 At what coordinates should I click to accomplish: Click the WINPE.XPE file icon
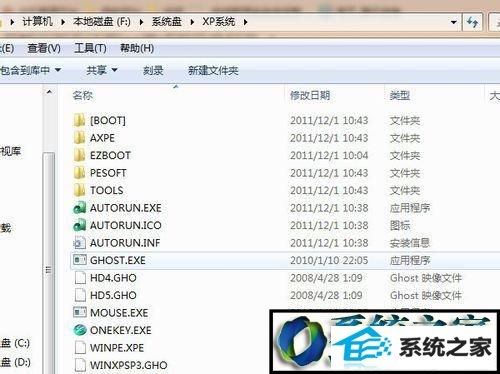point(80,347)
